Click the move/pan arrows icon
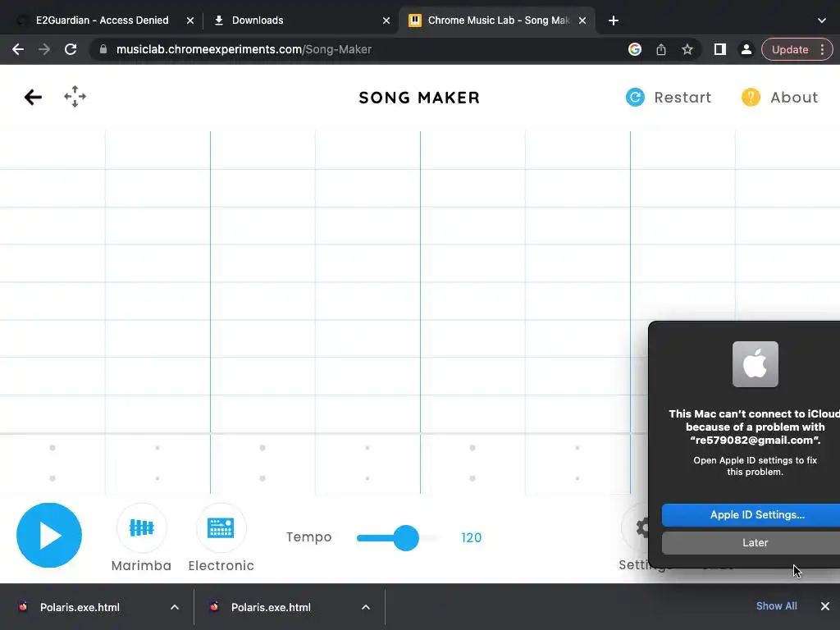 tap(75, 97)
